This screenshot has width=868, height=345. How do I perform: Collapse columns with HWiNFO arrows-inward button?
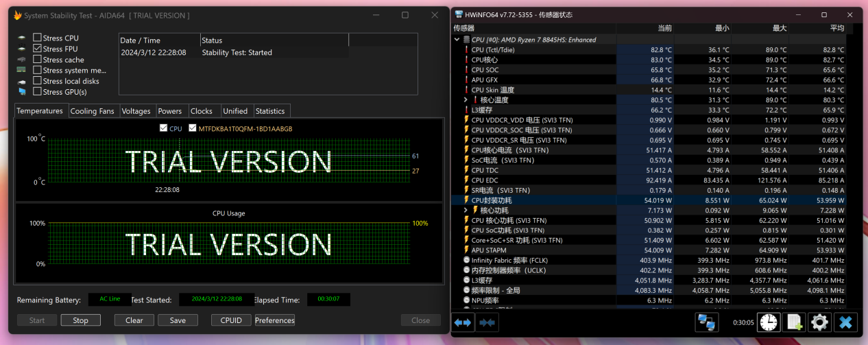tap(487, 322)
